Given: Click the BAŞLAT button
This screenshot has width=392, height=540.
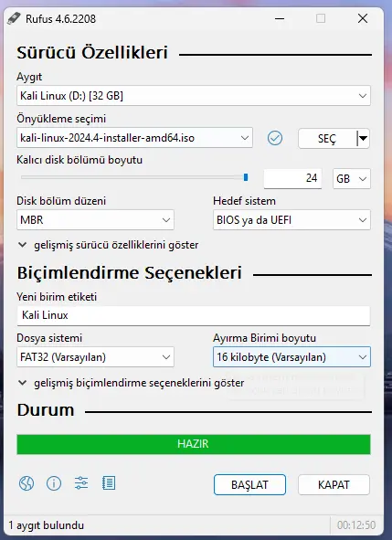Looking at the screenshot, I should 249,485.
